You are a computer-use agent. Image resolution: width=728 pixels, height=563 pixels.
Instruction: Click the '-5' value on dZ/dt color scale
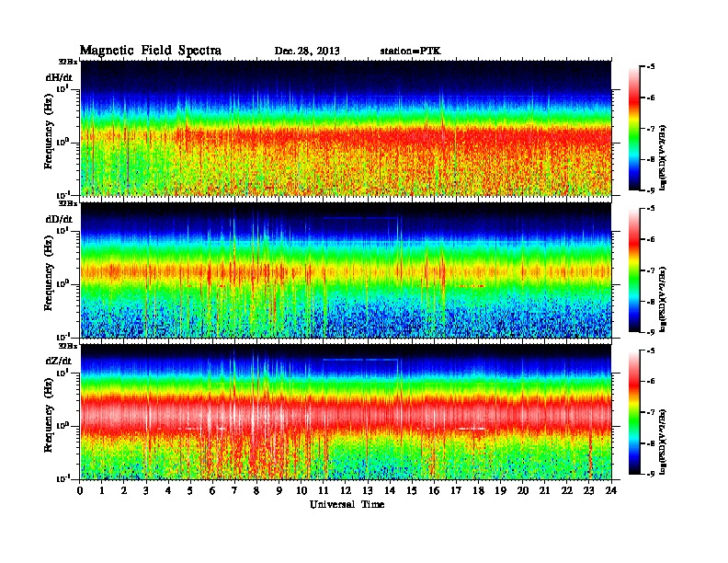[651, 350]
